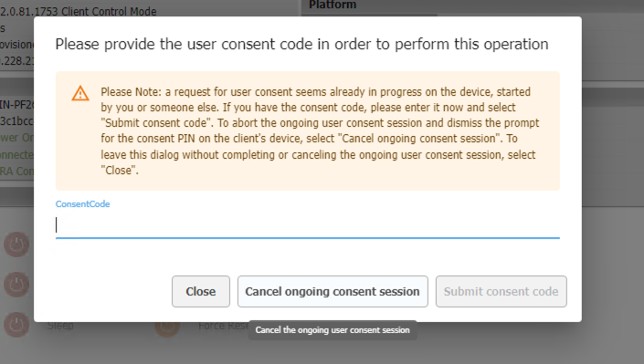Viewport: 644px width, 364px height.
Task: Click the green Connected status text
Action: click(16, 155)
